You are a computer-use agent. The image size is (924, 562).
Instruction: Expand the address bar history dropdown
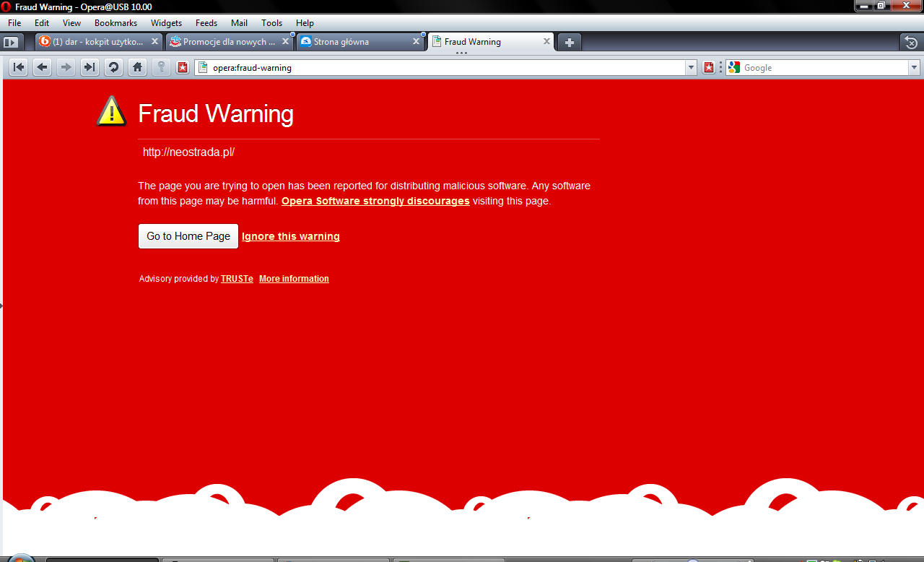point(691,67)
